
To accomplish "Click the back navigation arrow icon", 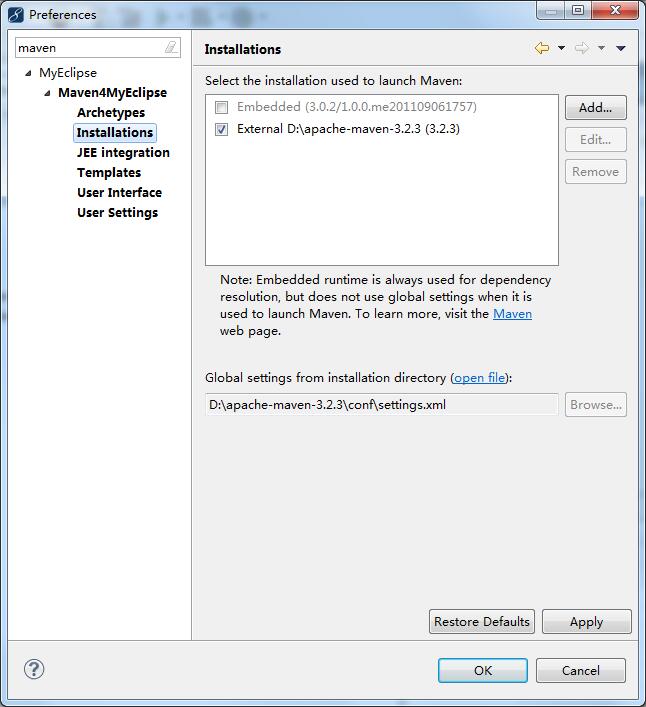I will coord(541,48).
